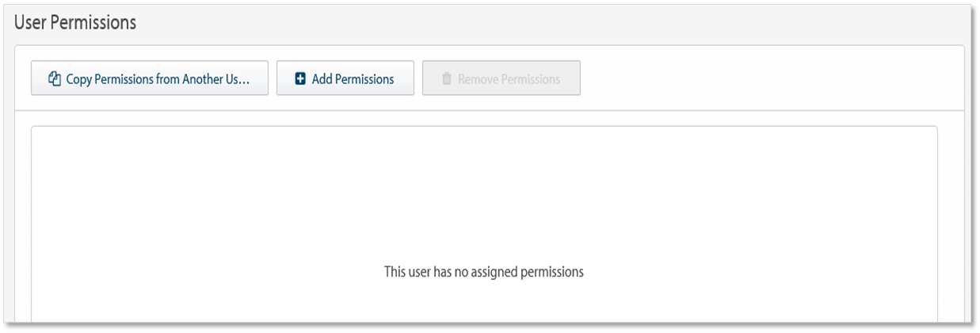This screenshot has width=980, height=333.
Task: Click the greyed-out Remove Permissions button
Action: click(x=501, y=78)
